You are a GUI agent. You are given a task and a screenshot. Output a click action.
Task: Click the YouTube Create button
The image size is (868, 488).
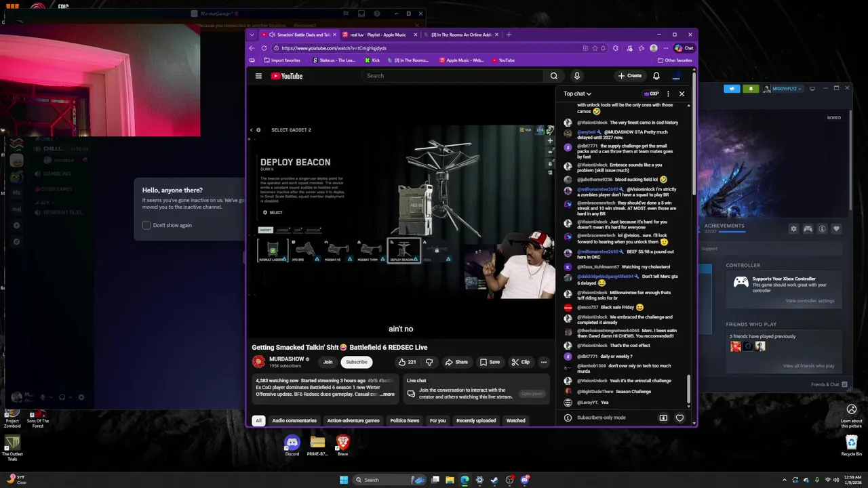point(630,76)
